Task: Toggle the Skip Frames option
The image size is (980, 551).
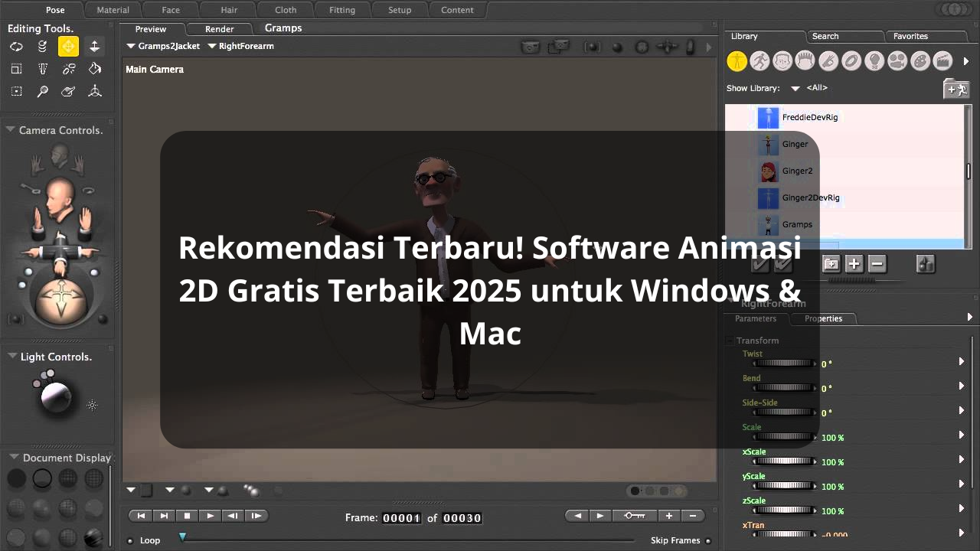Action: [x=707, y=540]
